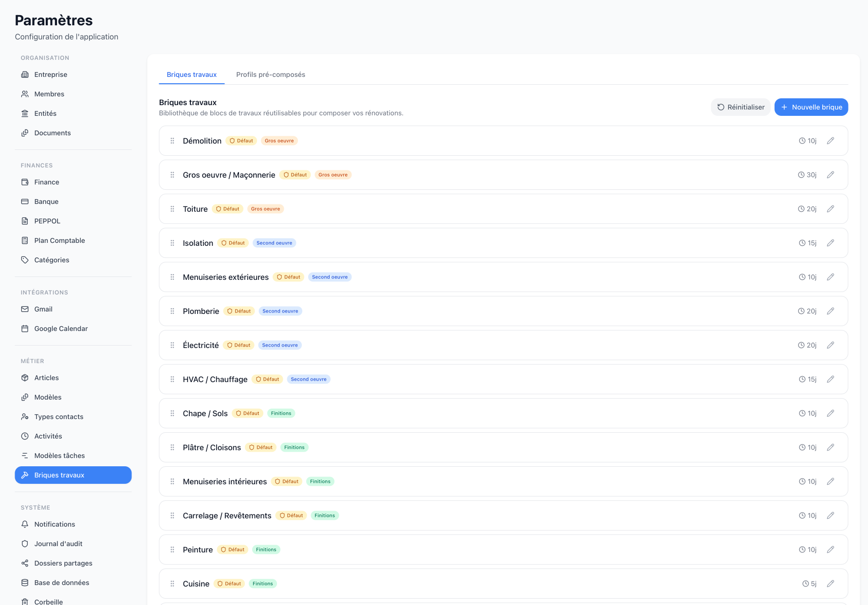
Task: Click the 30j duration on Maçonnerie row
Action: click(x=808, y=175)
